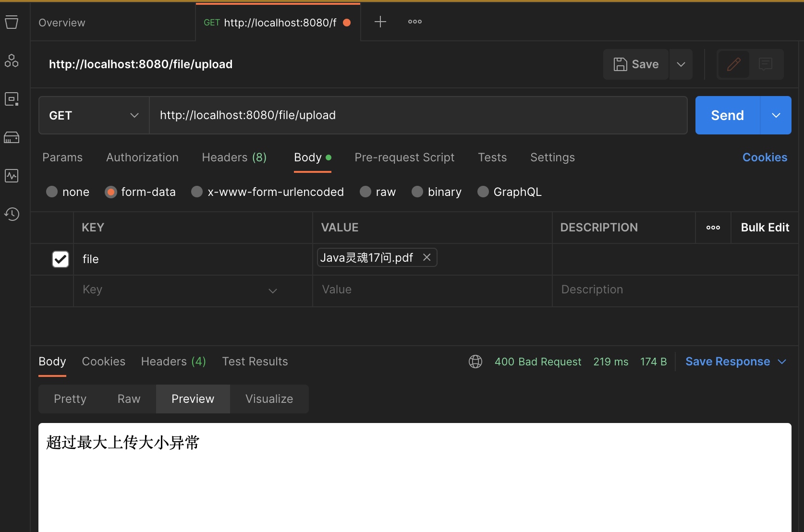
Task: Open the History sidebar icon
Action: 12,214
